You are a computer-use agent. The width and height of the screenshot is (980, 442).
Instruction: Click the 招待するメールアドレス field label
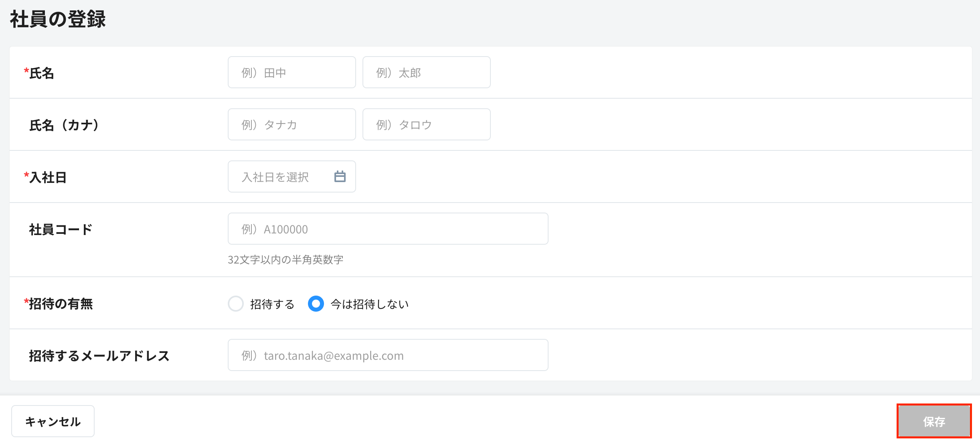(x=99, y=356)
